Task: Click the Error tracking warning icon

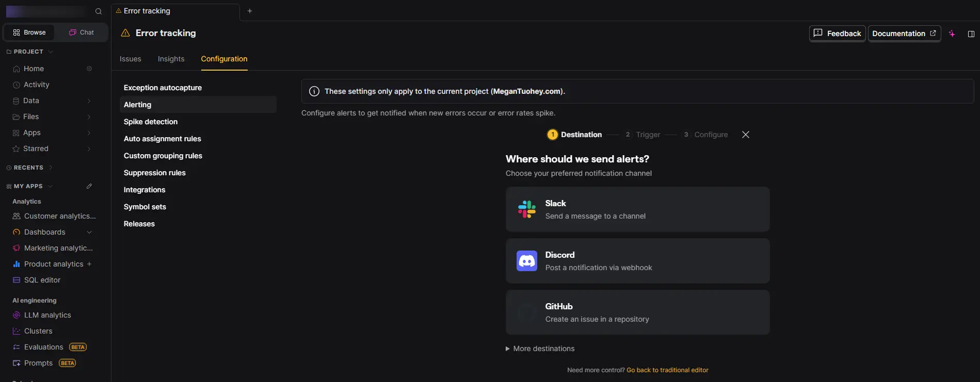Action: click(125, 33)
